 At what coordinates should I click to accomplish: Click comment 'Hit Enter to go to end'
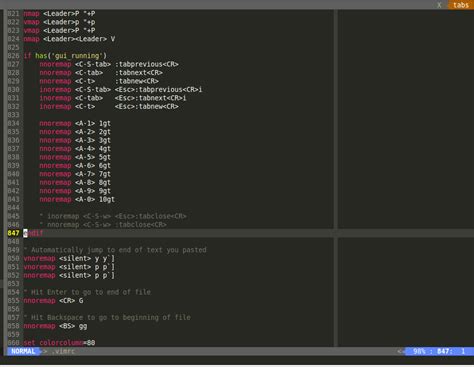pyautogui.click(x=87, y=292)
